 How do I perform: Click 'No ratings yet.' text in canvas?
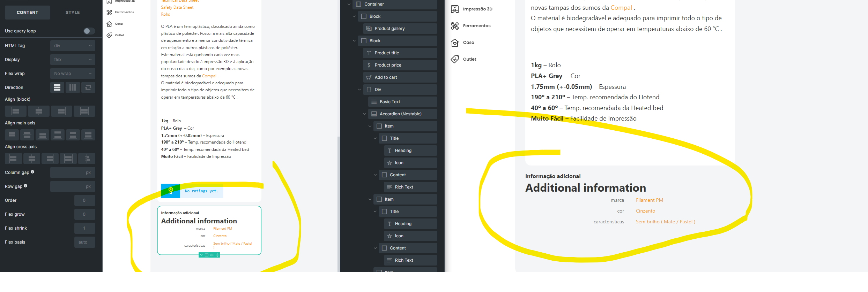[202, 191]
